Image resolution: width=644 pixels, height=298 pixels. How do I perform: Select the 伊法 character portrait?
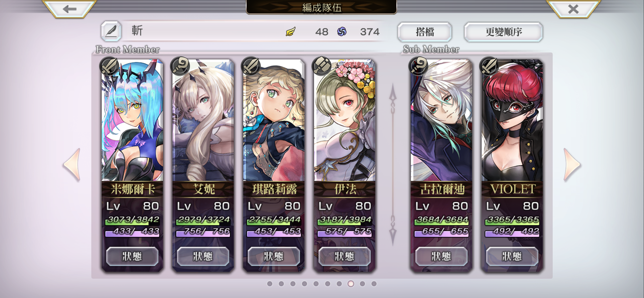click(x=345, y=120)
